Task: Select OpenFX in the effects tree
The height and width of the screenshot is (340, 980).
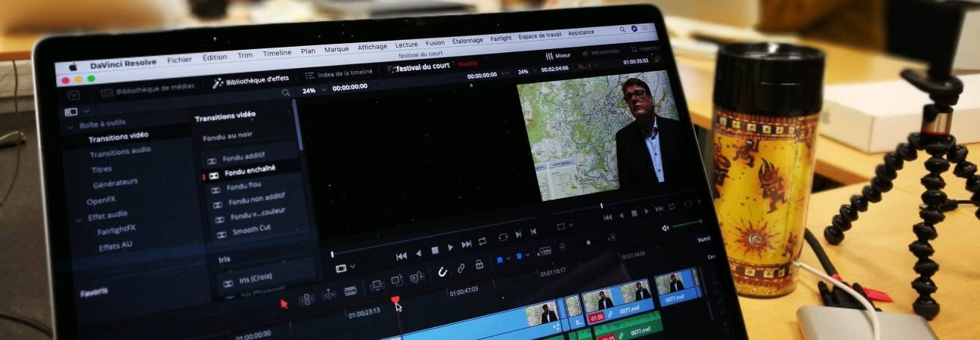Action: pos(101,201)
